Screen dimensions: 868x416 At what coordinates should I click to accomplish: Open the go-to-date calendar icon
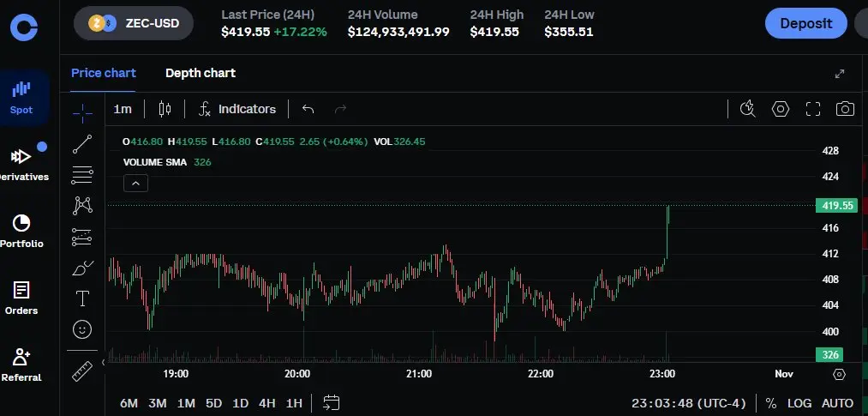click(x=331, y=403)
